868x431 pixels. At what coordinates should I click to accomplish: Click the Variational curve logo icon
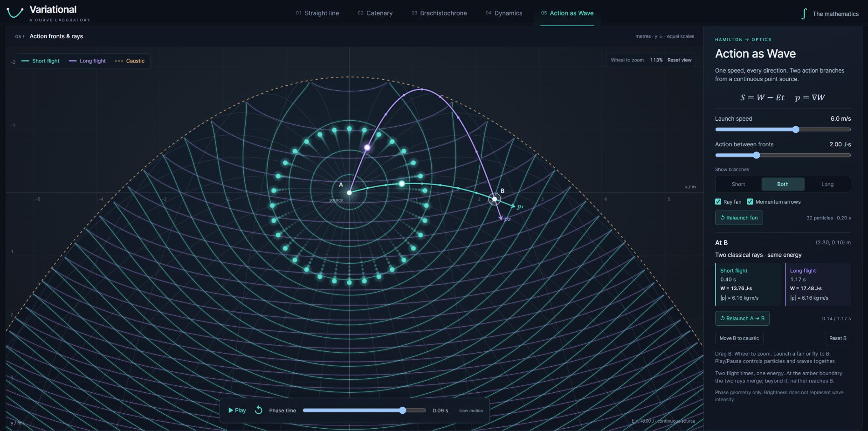(15, 13)
